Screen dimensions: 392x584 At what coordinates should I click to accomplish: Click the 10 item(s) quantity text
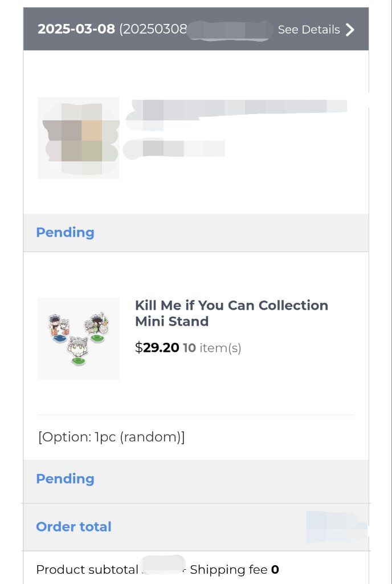(212, 348)
